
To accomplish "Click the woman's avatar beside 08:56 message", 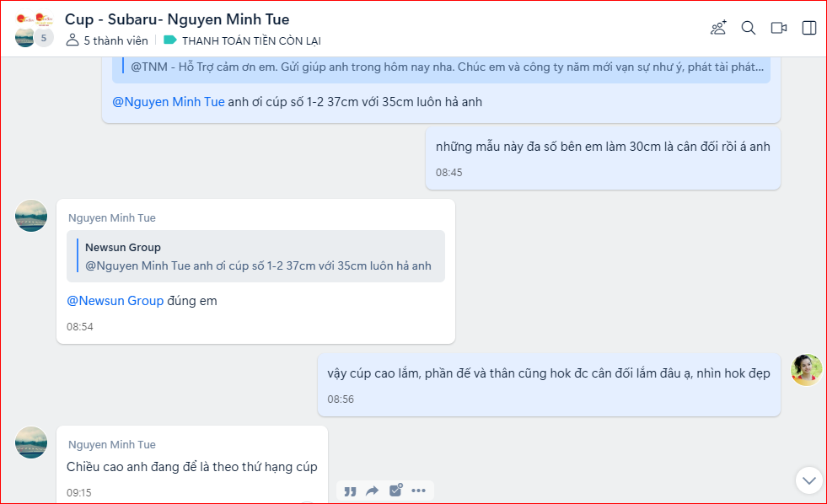I will pos(806,370).
